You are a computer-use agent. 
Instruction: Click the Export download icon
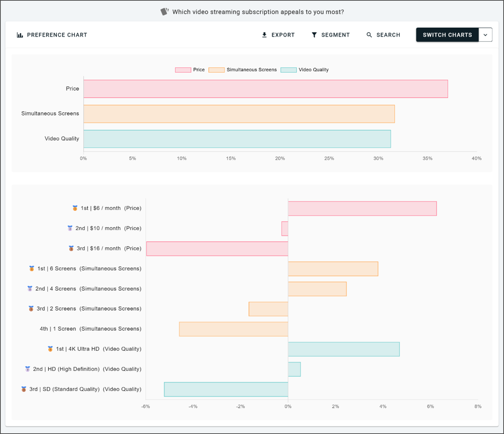pos(264,35)
